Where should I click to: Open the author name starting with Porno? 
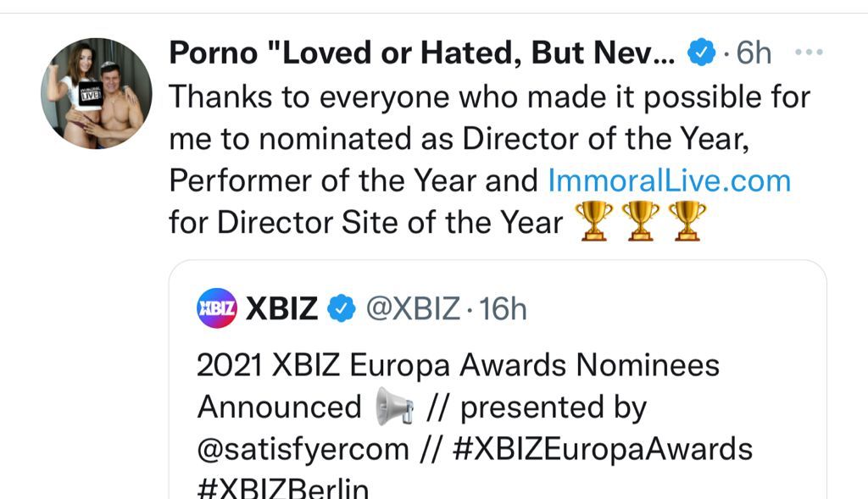tap(421, 53)
